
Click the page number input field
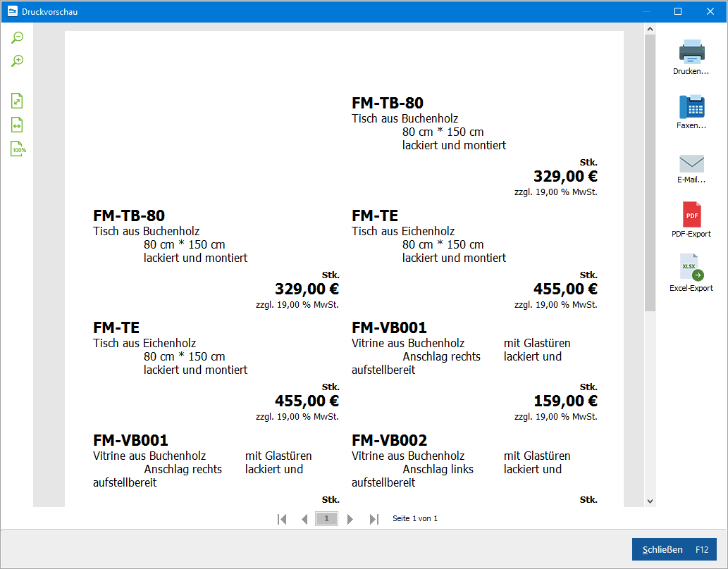pos(327,518)
